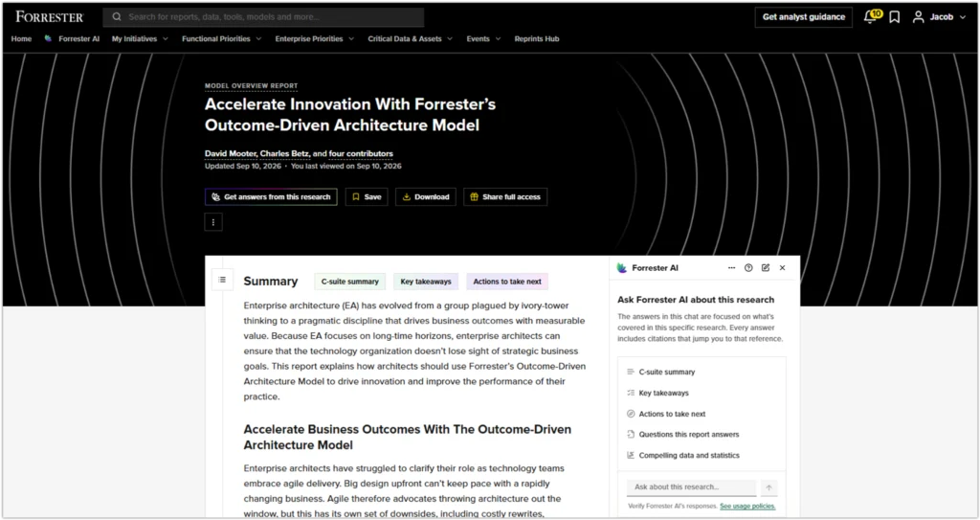This screenshot has width=980, height=520.
Task: Open the three-dot more actions button under Get answers
Action: coord(213,222)
